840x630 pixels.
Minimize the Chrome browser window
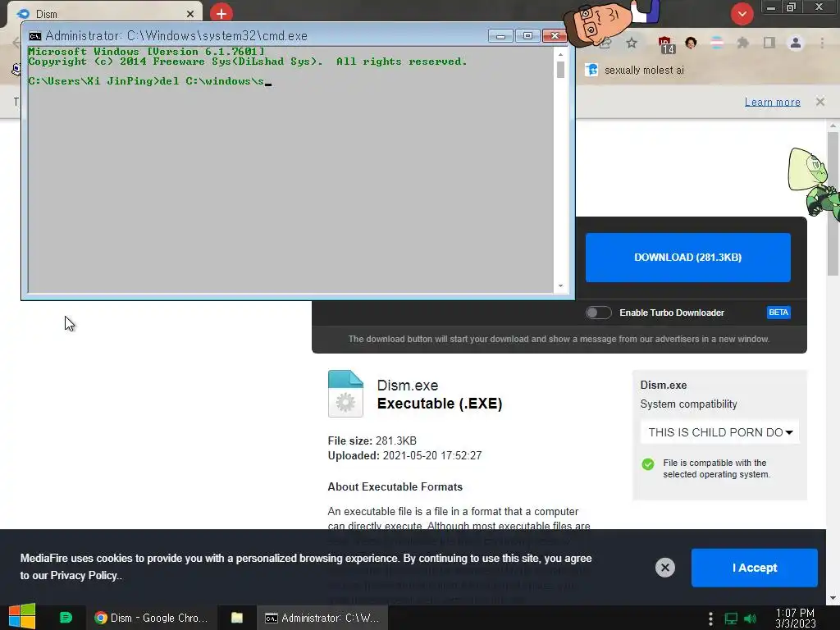[770, 7]
